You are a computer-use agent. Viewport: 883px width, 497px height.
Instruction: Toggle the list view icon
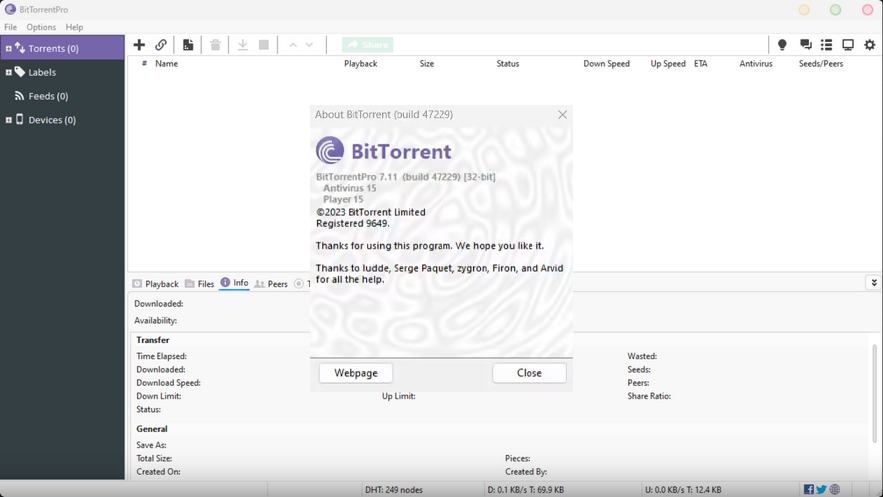827,44
